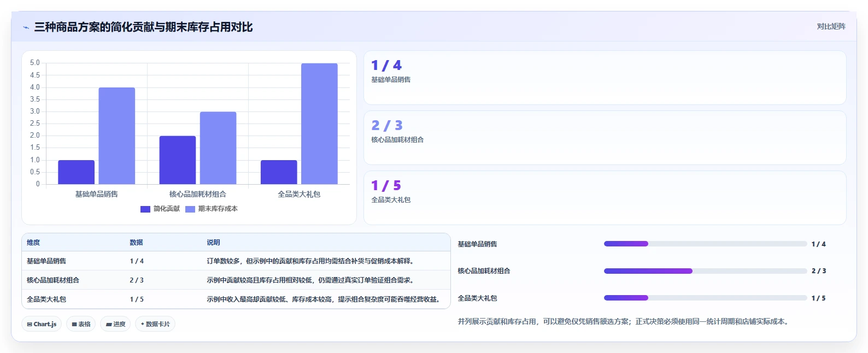Click the 基础单品销售 progress bar
Screen dimensions: 868x353
coord(705,244)
